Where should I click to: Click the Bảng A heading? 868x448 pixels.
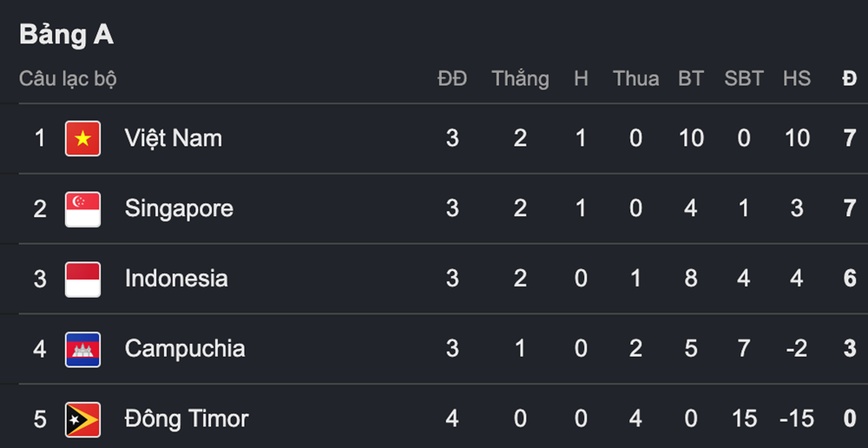[x=67, y=36]
